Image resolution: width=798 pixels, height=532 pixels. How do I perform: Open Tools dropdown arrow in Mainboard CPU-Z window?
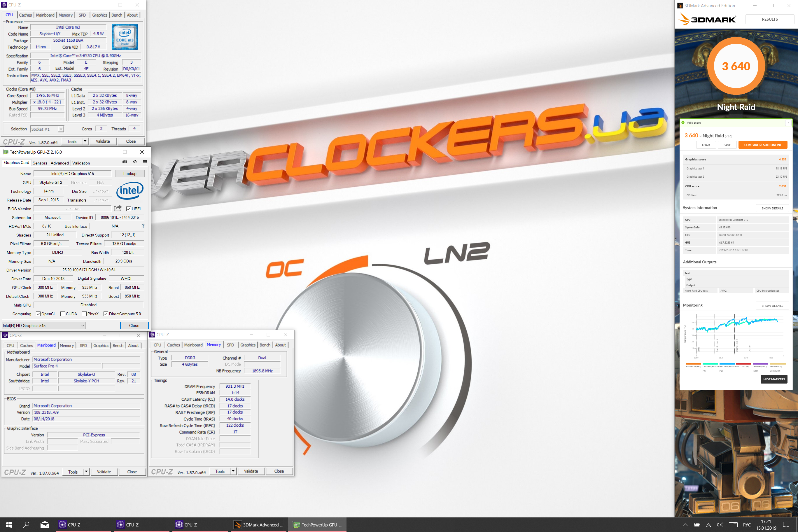coord(86,472)
